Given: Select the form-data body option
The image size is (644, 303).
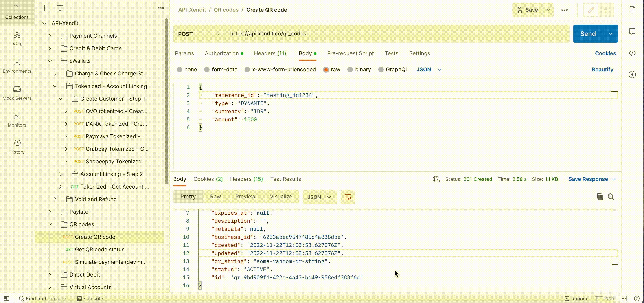Looking at the screenshot, I should (x=207, y=70).
